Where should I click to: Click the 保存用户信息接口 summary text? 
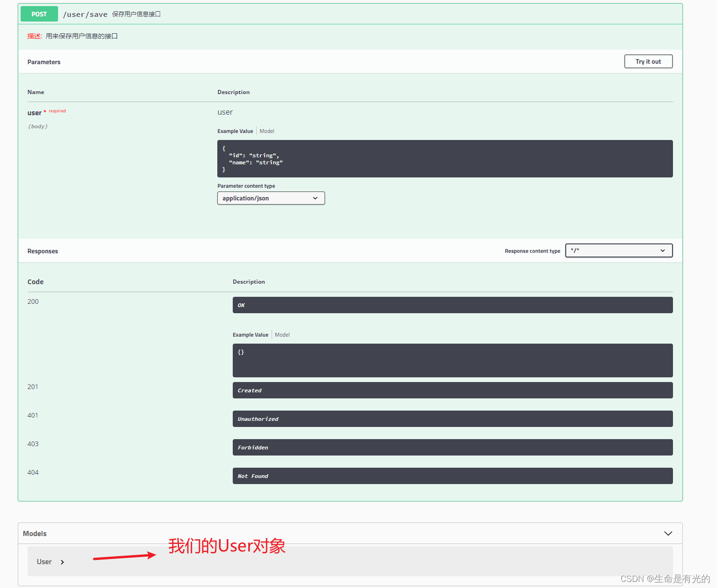point(136,14)
